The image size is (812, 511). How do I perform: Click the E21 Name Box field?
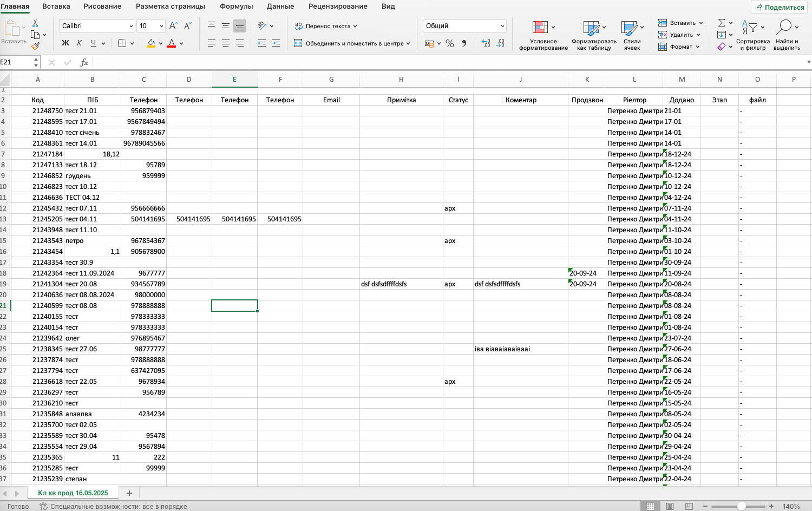(16, 62)
